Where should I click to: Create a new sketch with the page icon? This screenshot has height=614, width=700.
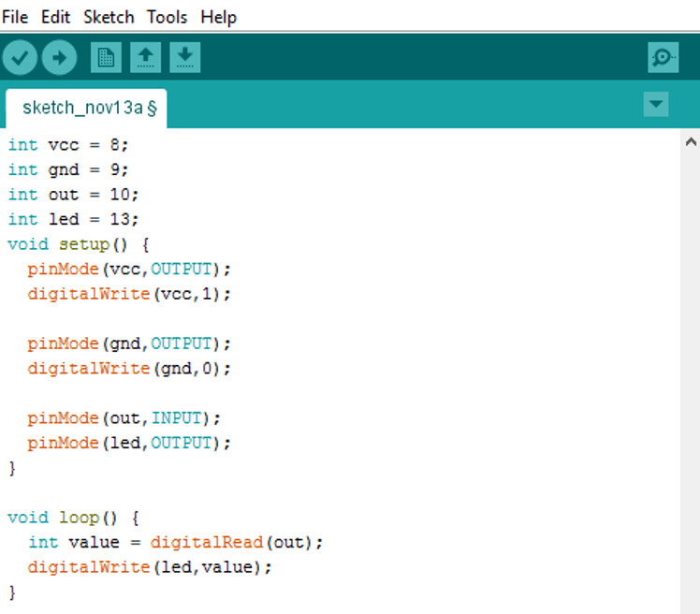(x=106, y=58)
